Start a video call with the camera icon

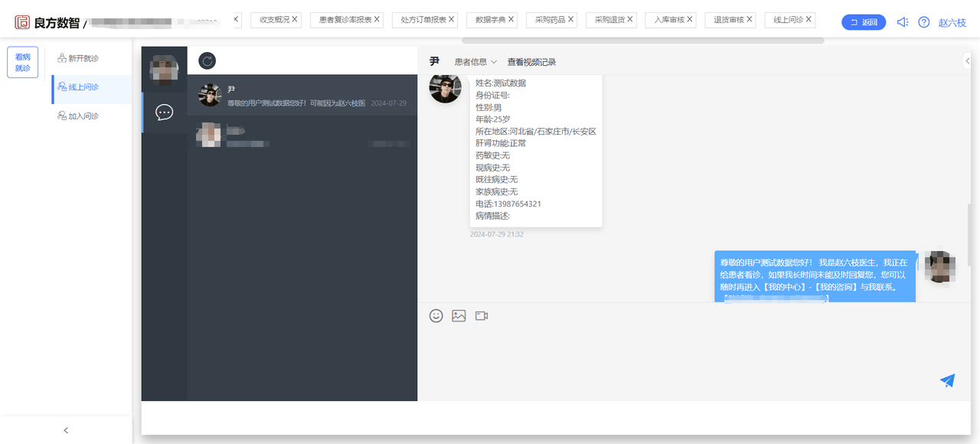tap(482, 315)
